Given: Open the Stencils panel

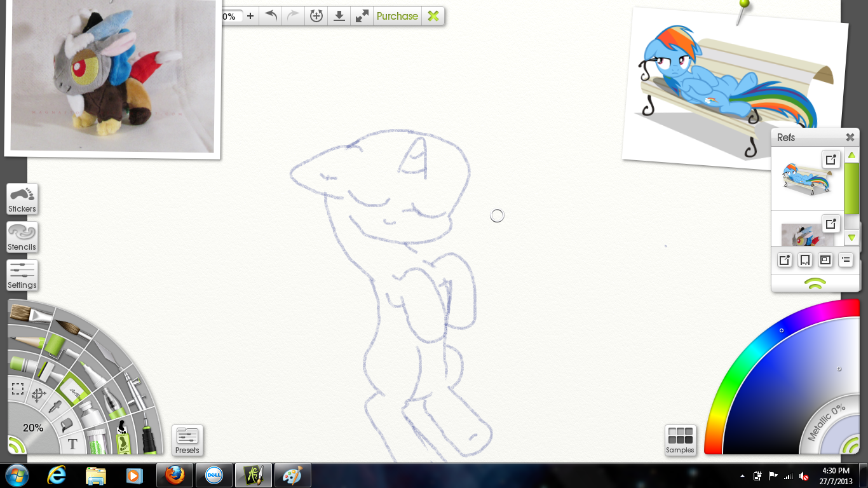Looking at the screenshot, I should tap(22, 237).
